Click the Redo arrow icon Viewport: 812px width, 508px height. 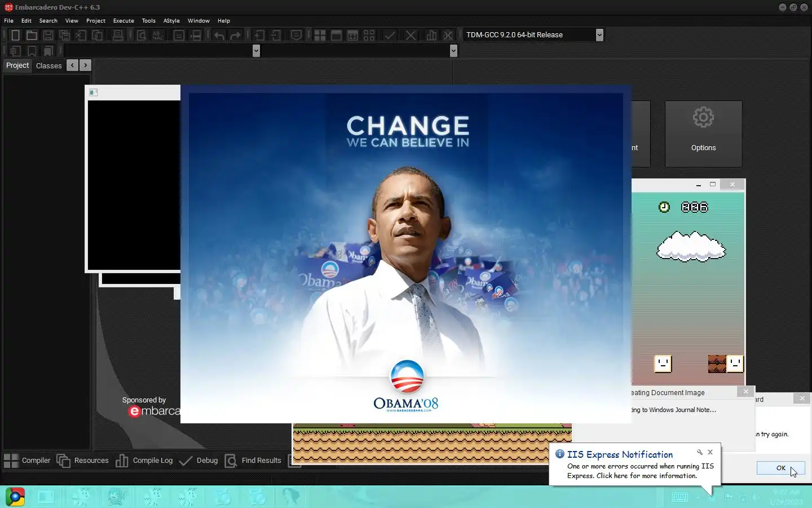[x=236, y=35]
